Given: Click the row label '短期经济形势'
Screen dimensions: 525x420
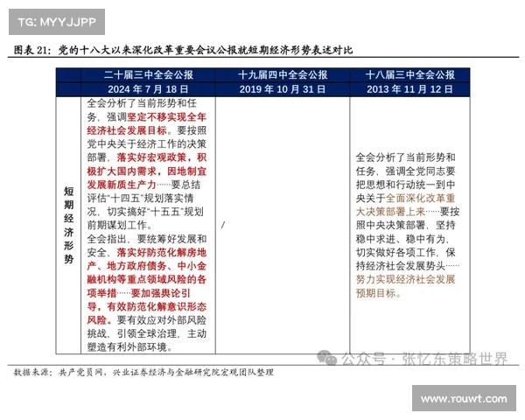Looking at the screenshot, I should 68,225.
